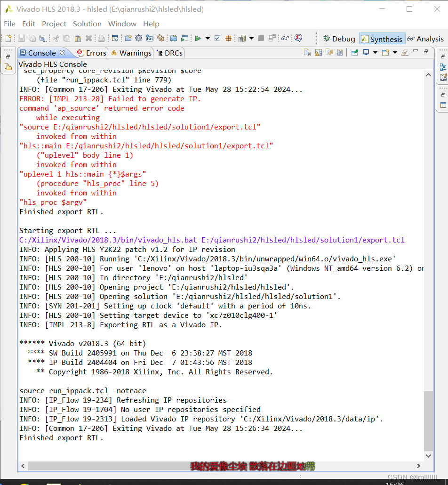Click Clear Console eraser icon
Image resolution: width=448 pixels, height=485 pixels.
tap(405, 52)
